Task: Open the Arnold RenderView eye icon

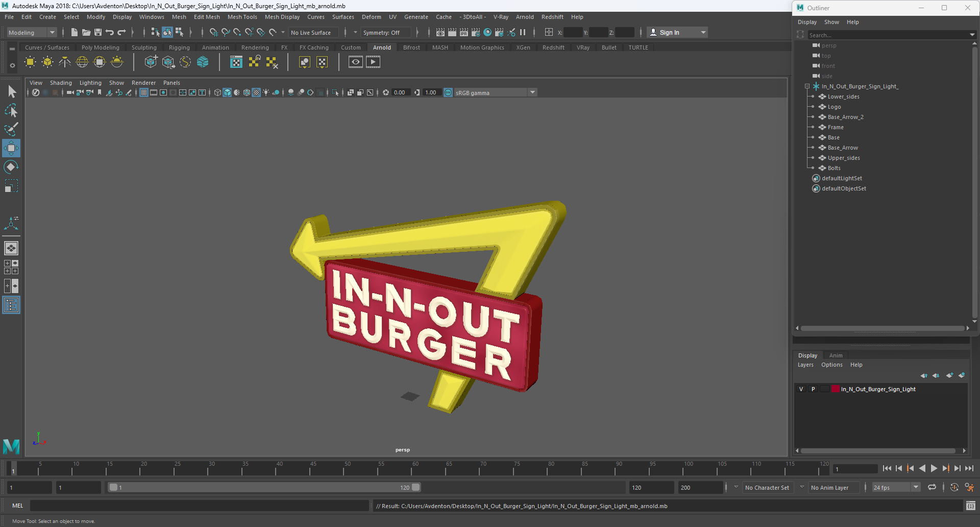Action: click(x=356, y=62)
